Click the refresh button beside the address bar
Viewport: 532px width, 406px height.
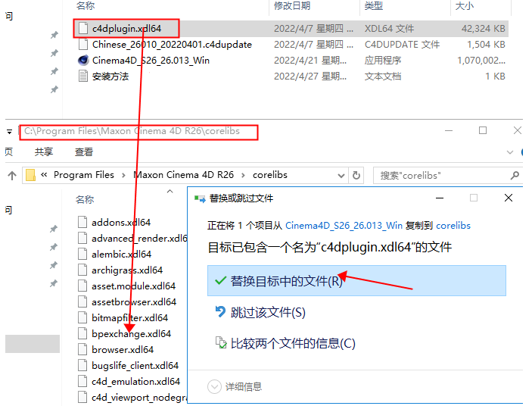(356, 175)
